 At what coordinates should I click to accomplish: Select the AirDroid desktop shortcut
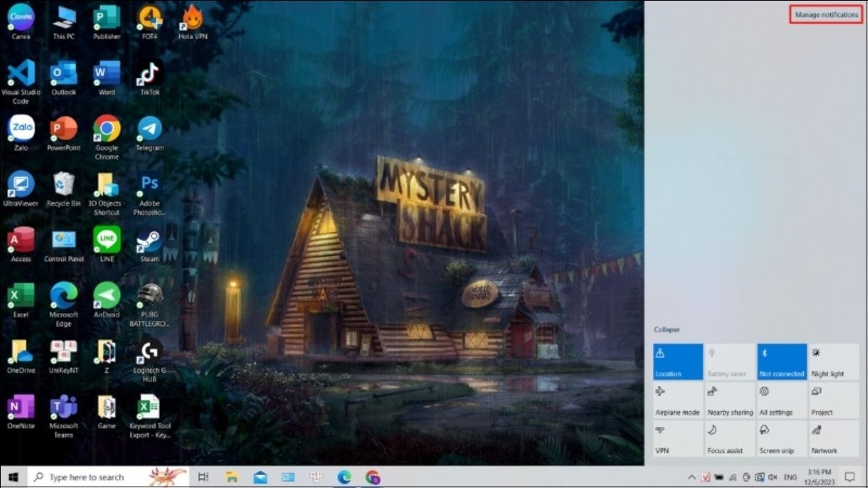tap(106, 300)
